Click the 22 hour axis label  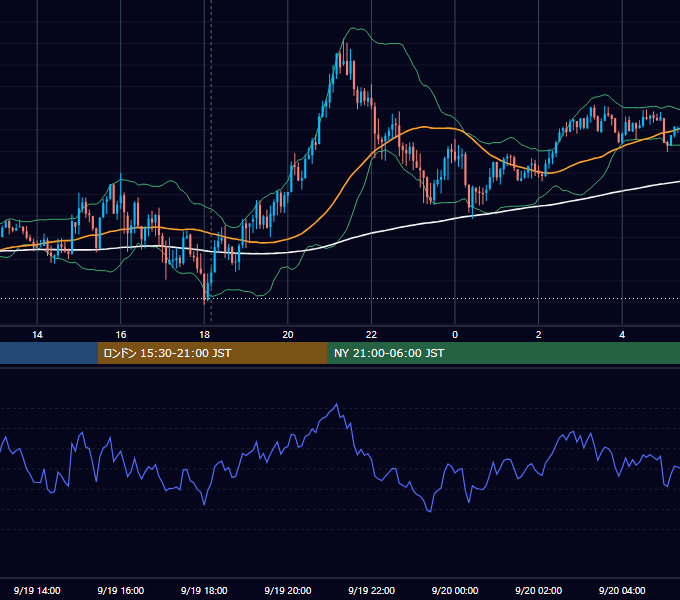371,335
